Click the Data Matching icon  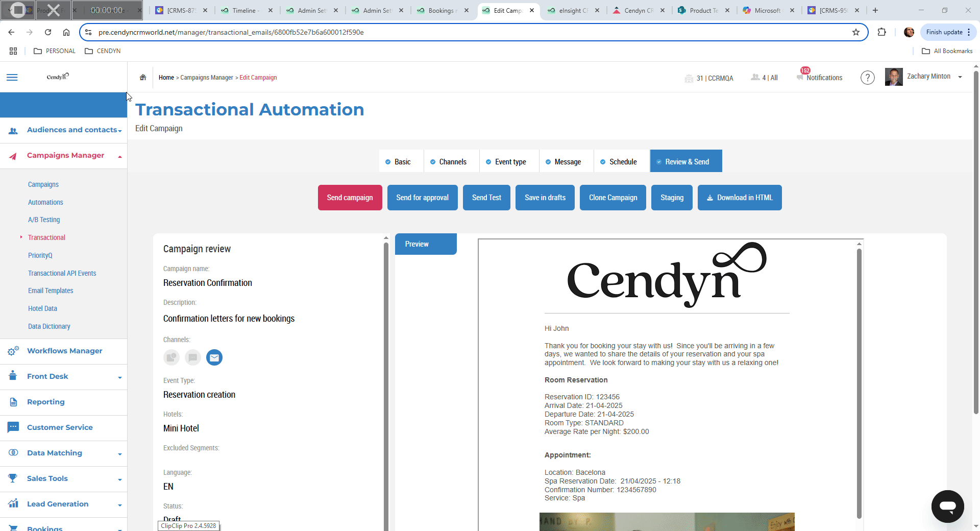pyautogui.click(x=13, y=453)
